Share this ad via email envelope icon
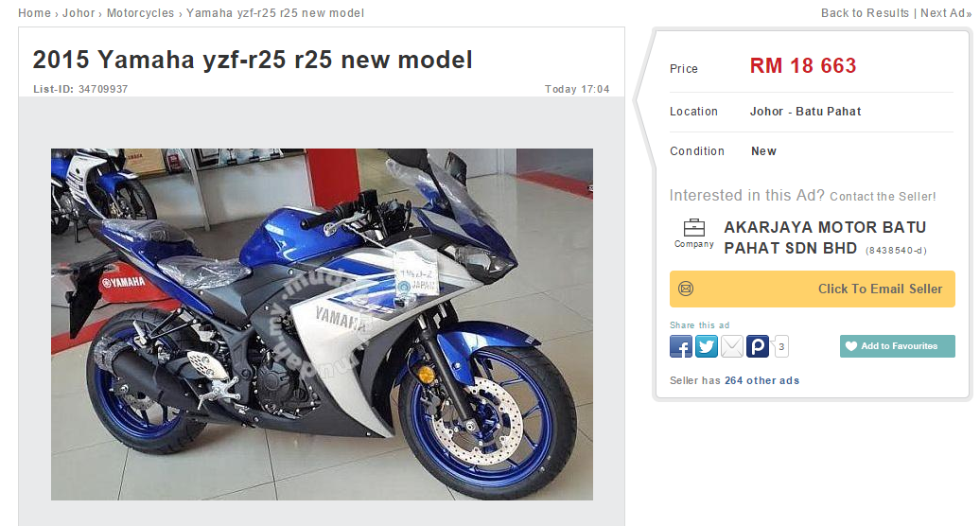 (x=732, y=346)
